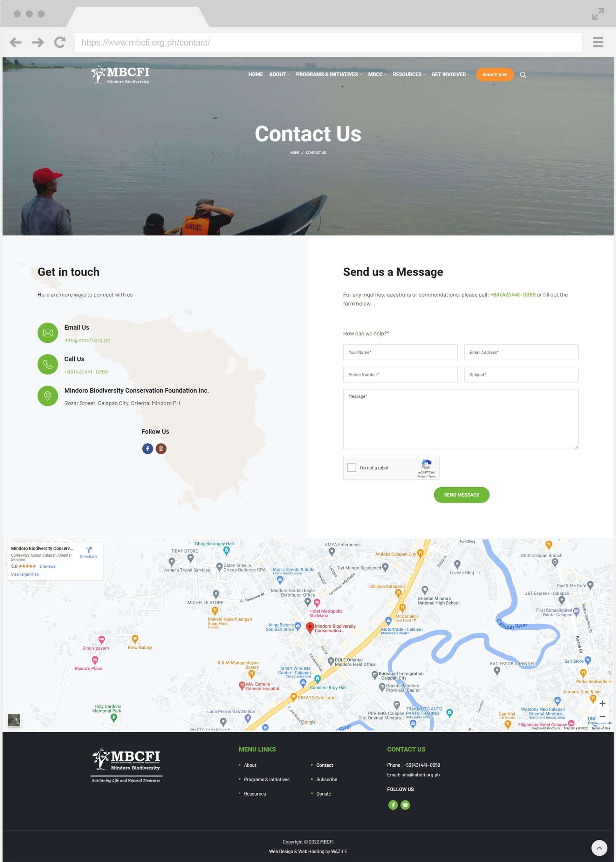Open the Home menu item

pyautogui.click(x=255, y=74)
